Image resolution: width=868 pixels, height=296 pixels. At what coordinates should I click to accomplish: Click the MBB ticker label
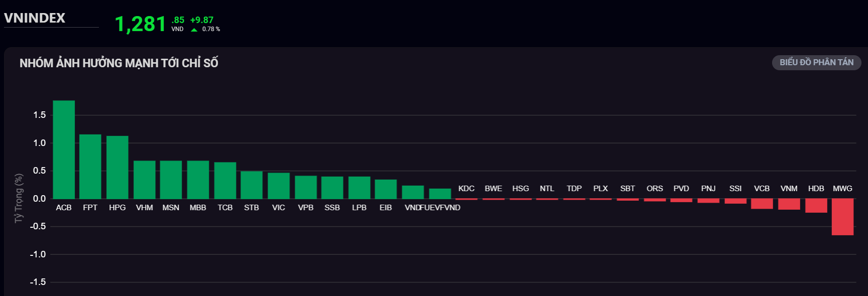[x=198, y=208]
